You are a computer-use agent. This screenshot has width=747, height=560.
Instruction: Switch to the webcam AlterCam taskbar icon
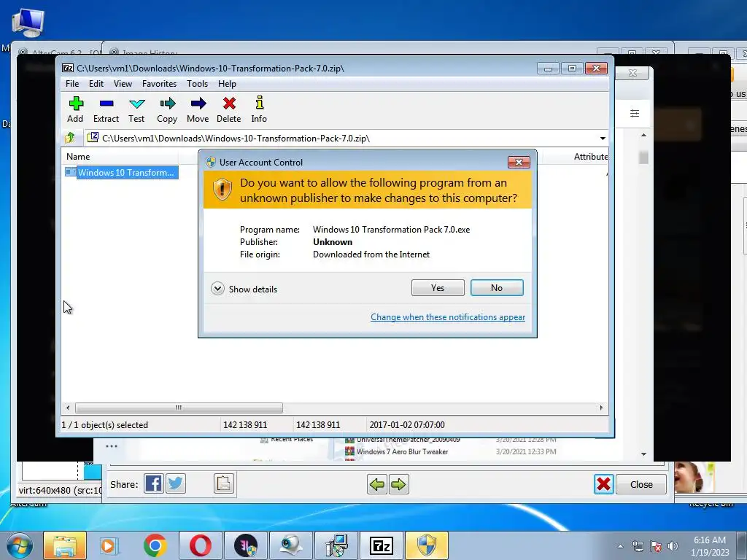point(291,545)
